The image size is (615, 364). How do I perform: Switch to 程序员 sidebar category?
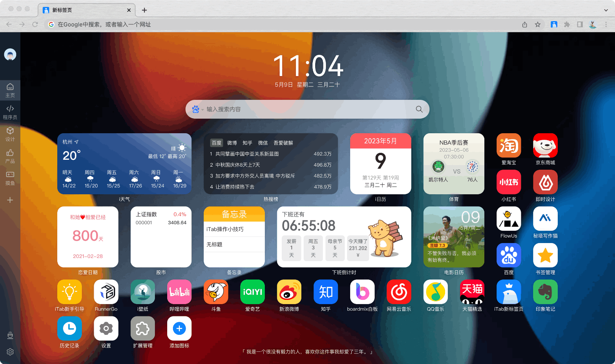click(x=10, y=112)
